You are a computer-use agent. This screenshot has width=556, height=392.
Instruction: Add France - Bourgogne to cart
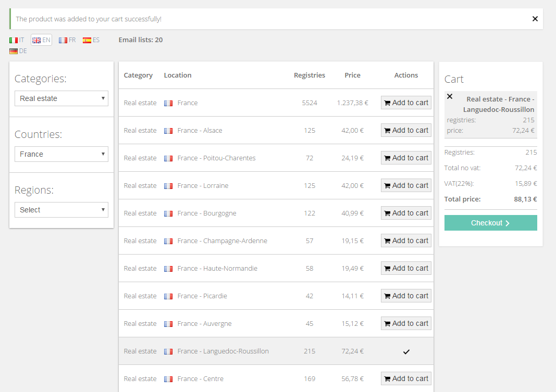pyautogui.click(x=406, y=213)
